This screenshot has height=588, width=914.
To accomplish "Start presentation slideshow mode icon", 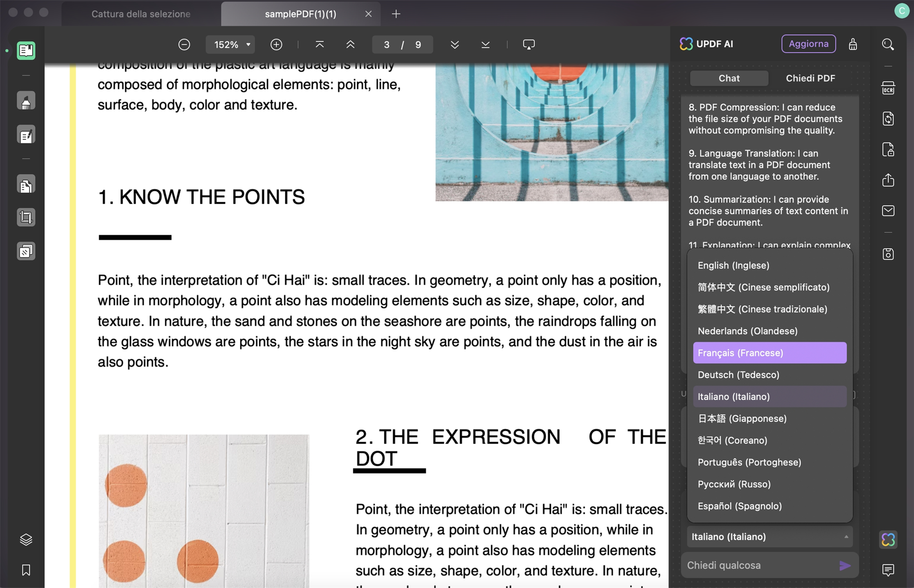I will pyautogui.click(x=528, y=44).
